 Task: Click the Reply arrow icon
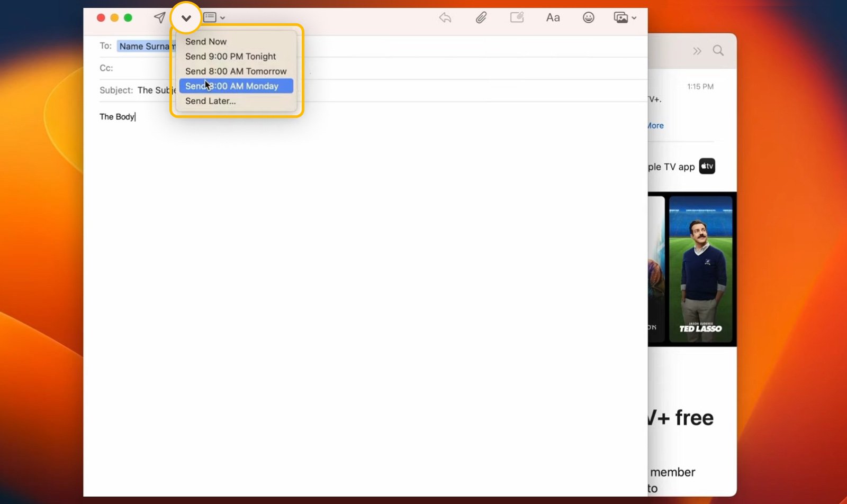(x=445, y=17)
